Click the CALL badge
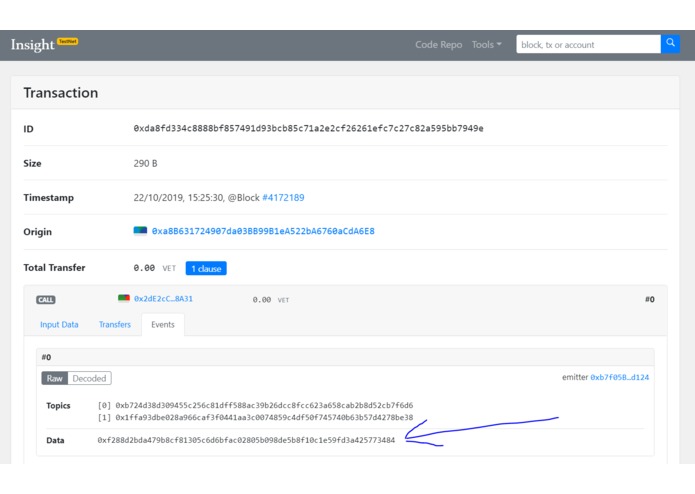This screenshot has width=695, height=494. (x=46, y=300)
